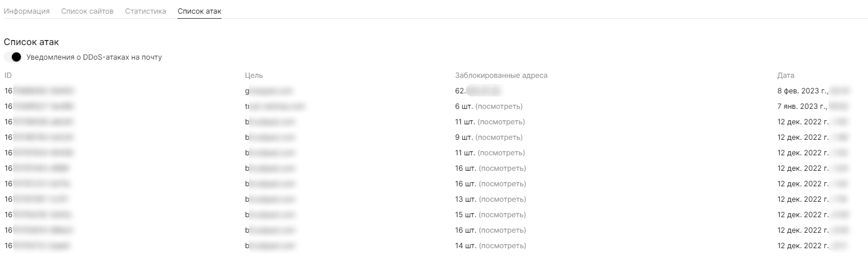
Task: Select the Список атак tab
Action: click(x=199, y=11)
